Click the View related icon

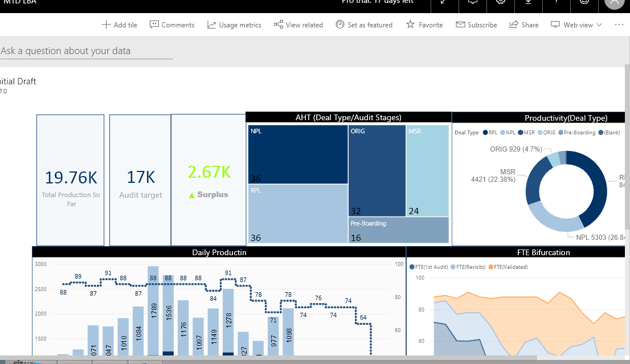tap(279, 24)
